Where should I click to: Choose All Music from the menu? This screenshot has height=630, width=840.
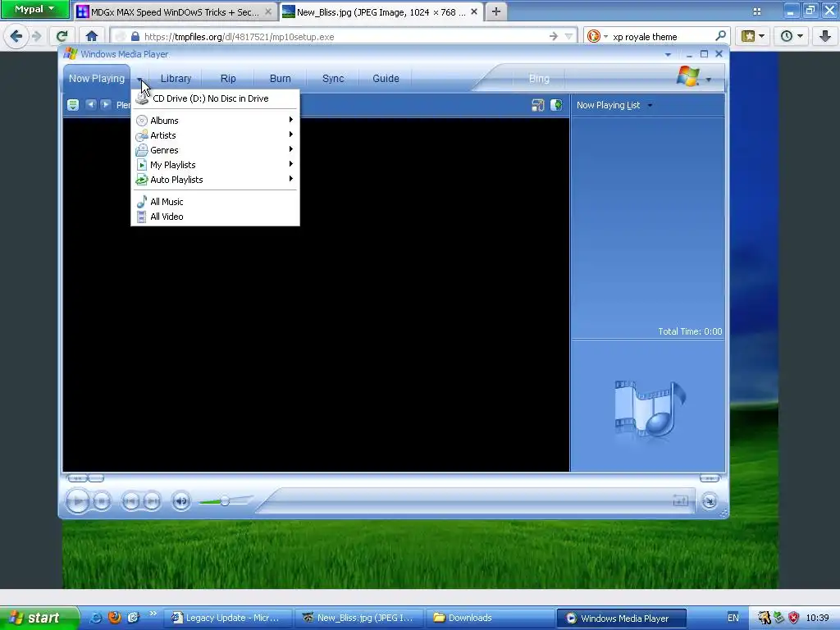click(x=215, y=202)
